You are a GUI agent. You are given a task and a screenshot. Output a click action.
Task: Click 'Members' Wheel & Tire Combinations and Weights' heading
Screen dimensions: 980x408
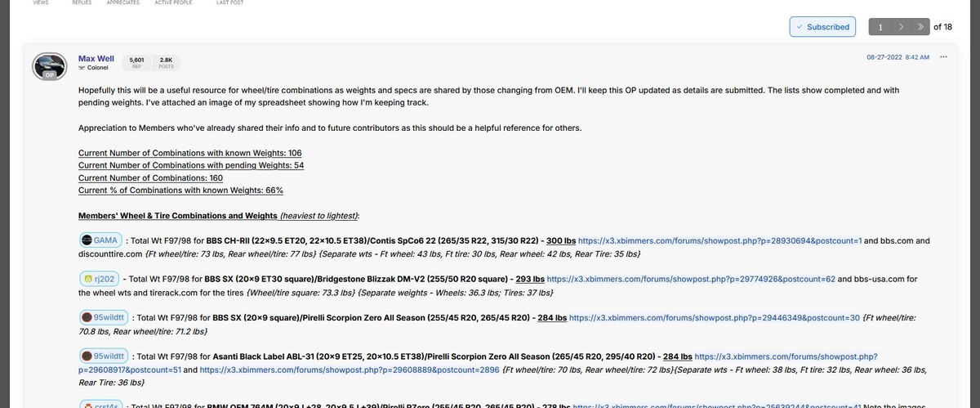click(178, 216)
